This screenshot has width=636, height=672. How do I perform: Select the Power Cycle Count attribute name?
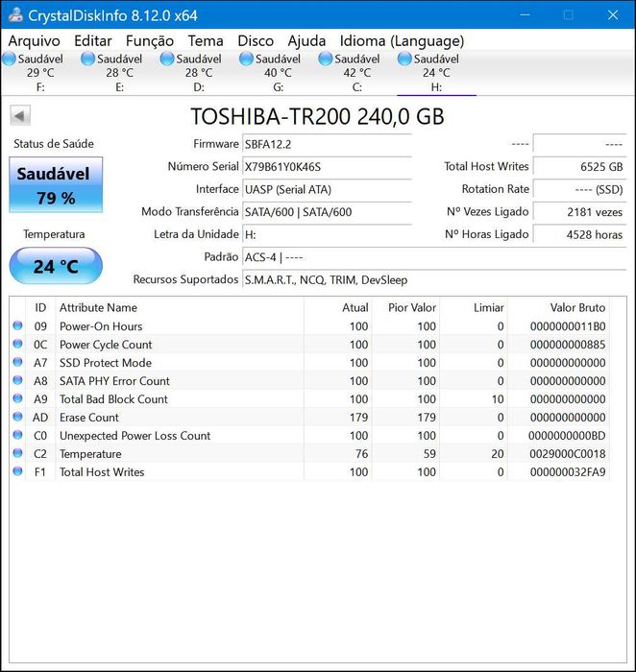tap(106, 345)
